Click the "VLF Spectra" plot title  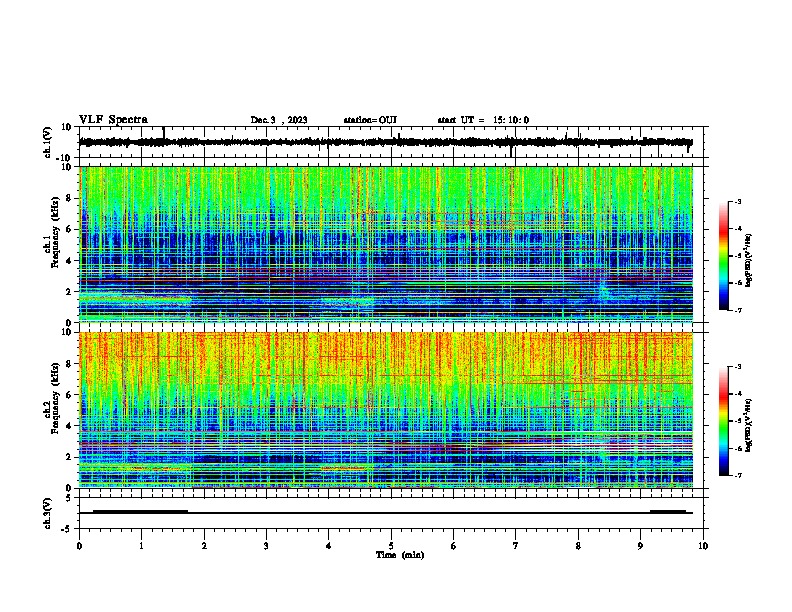tap(113, 120)
